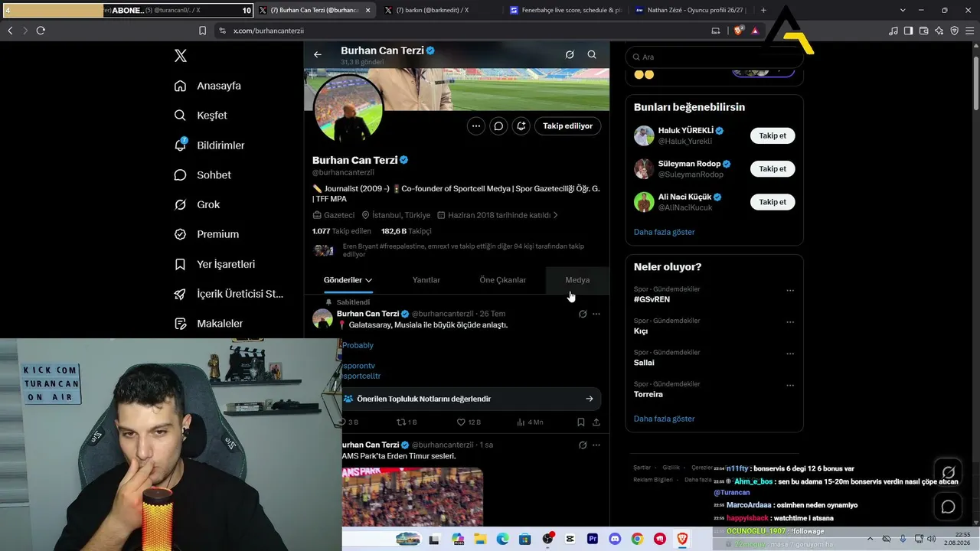Show more trends under Neler oluyor?
Image resolution: width=980 pixels, height=551 pixels.
point(664,419)
